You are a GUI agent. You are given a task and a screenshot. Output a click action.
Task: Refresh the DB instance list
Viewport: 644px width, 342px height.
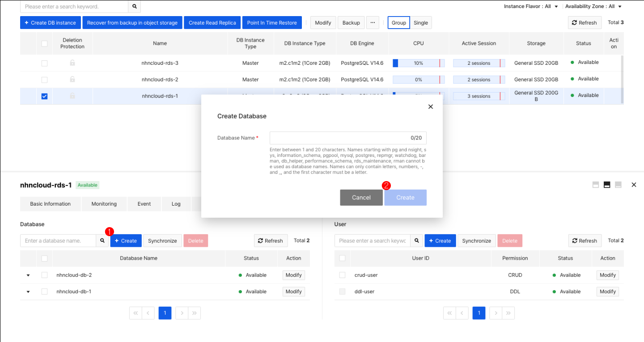tap(585, 23)
